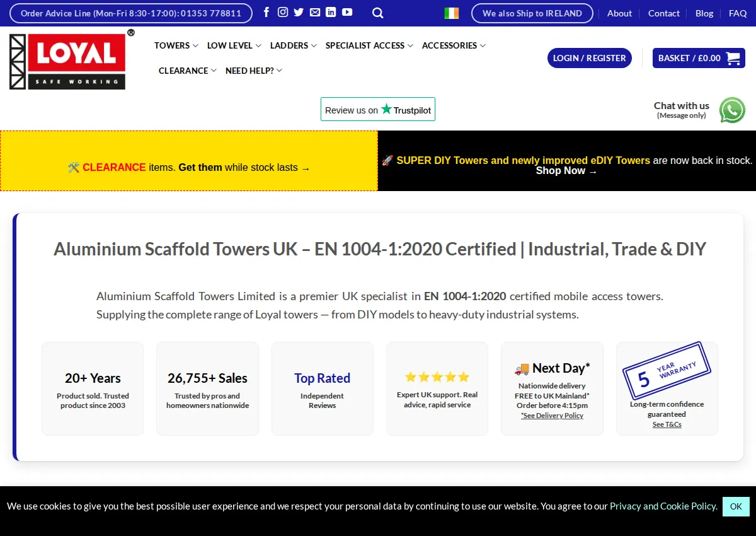Open the FAQ link
This screenshot has width=756, height=536.
(738, 13)
